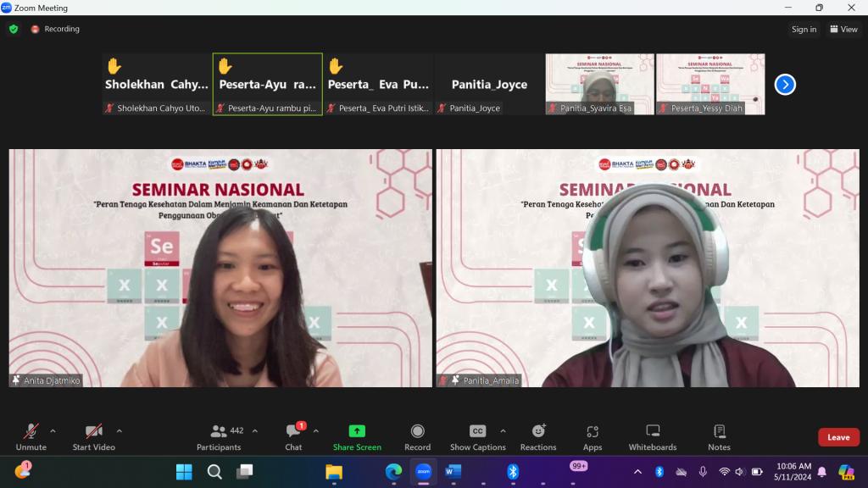Open the View layout menu

pyautogui.click(x=843, y=29)
